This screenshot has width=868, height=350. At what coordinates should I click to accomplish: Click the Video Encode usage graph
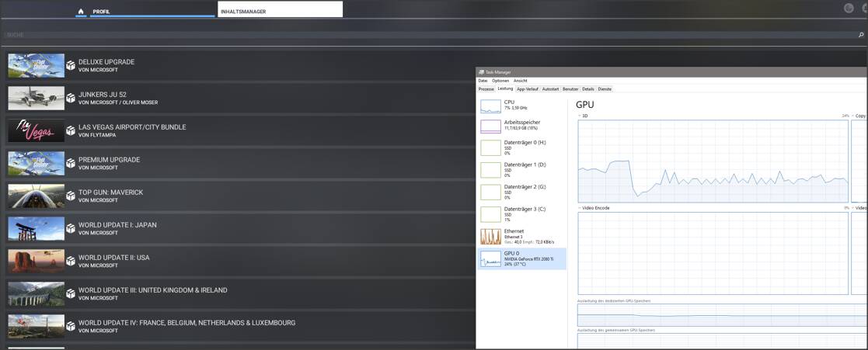713,253
